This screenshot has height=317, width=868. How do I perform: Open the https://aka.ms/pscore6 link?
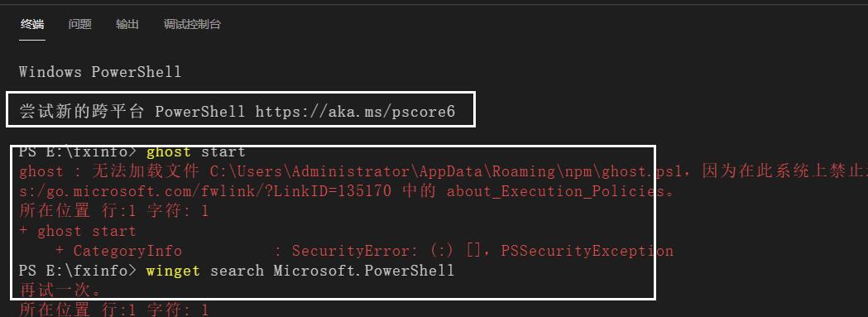point(355,112)
